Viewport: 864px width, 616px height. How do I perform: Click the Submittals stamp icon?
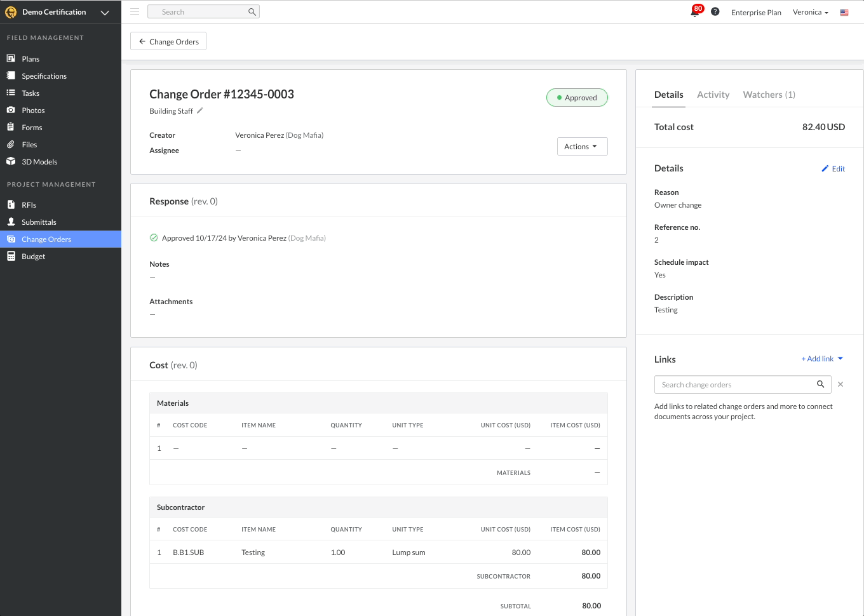pos(11,222)
